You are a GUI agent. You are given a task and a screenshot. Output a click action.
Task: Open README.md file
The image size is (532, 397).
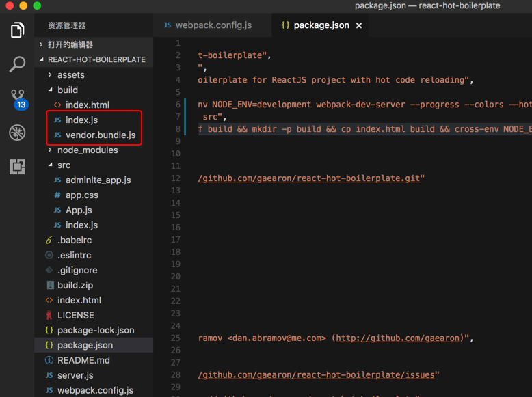point(94,360)
